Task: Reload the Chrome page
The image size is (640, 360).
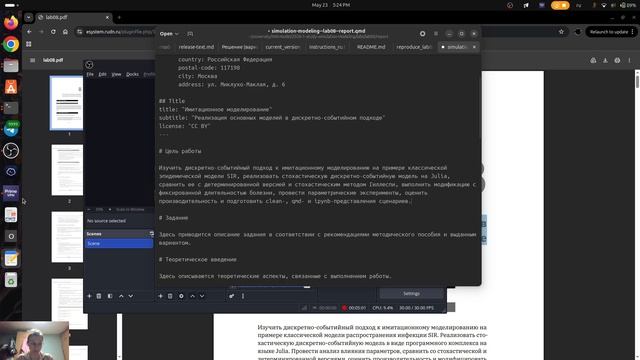Action: coord(53,32)
